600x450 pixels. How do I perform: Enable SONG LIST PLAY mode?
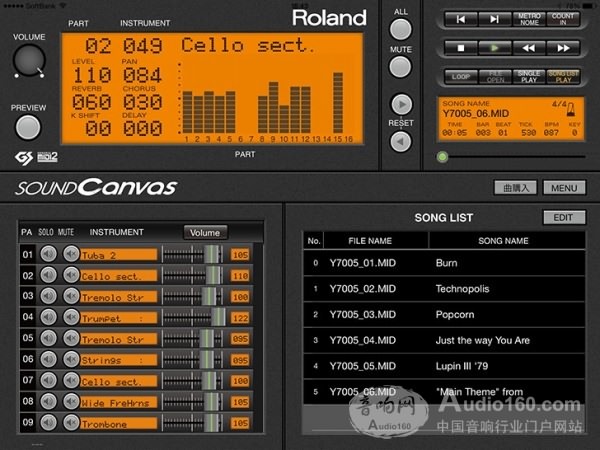click(x=563, y=77)
